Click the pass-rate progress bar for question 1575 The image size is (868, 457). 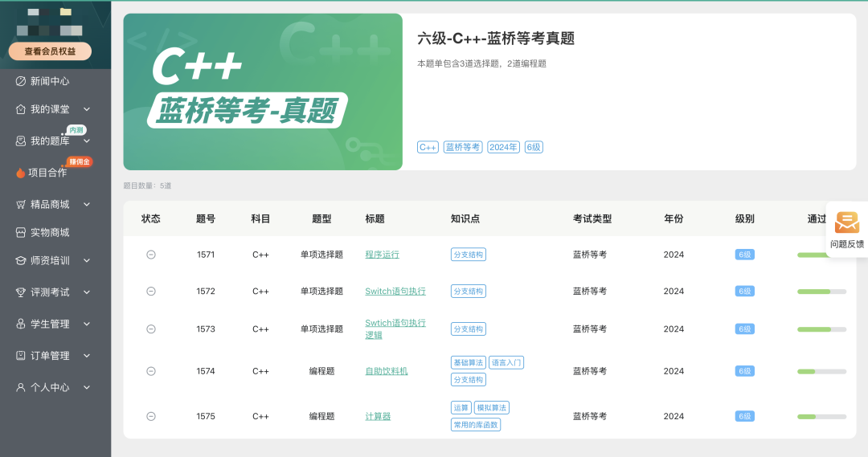click(x=821, y=417)
